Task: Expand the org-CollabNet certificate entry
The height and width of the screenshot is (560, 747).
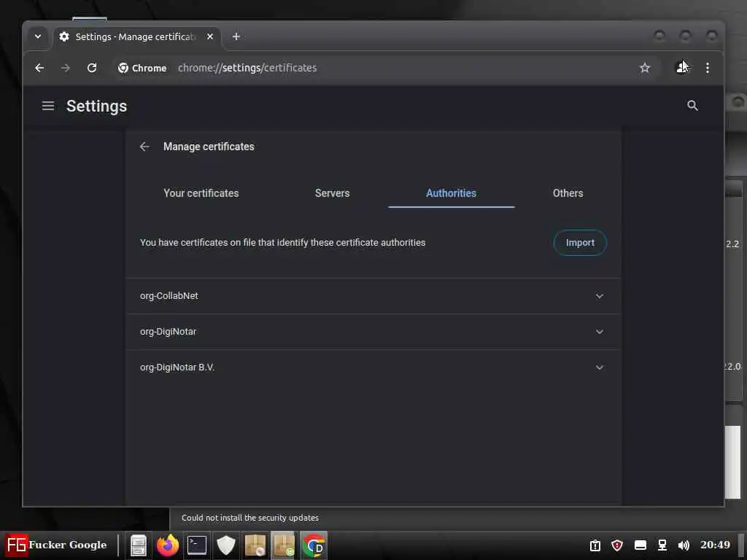Action: (x=600, y=296)
